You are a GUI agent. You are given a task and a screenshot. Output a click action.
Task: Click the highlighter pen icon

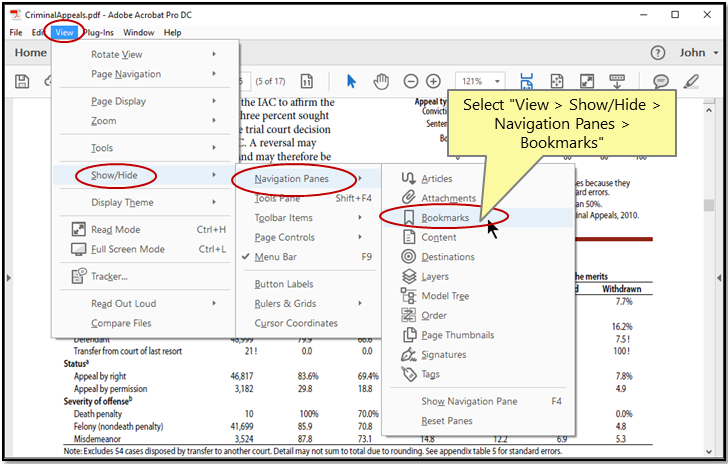[691, 81]
